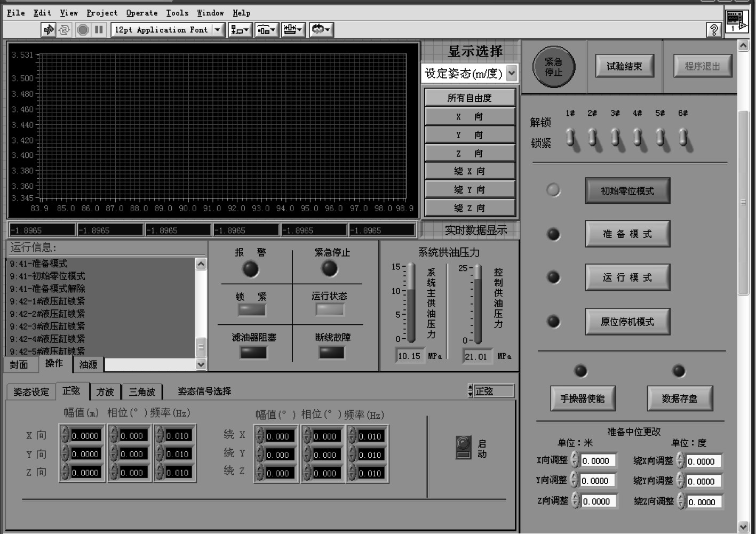Screen dimensions: 756x534
Task: Open the Align Objects toolbar tool
Action: point(240,30)
